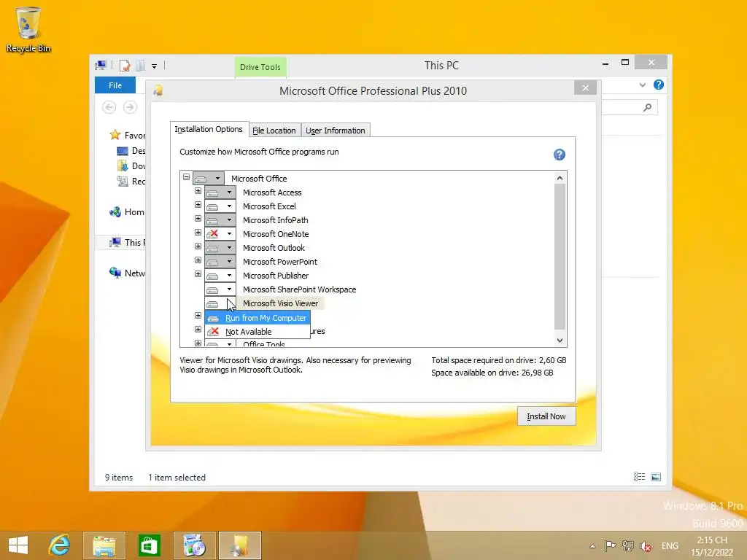Switch to the disc setup taskbar icon
Image resolution: width=747 pixels, height=560 pixels.
[x=194, y=545]
